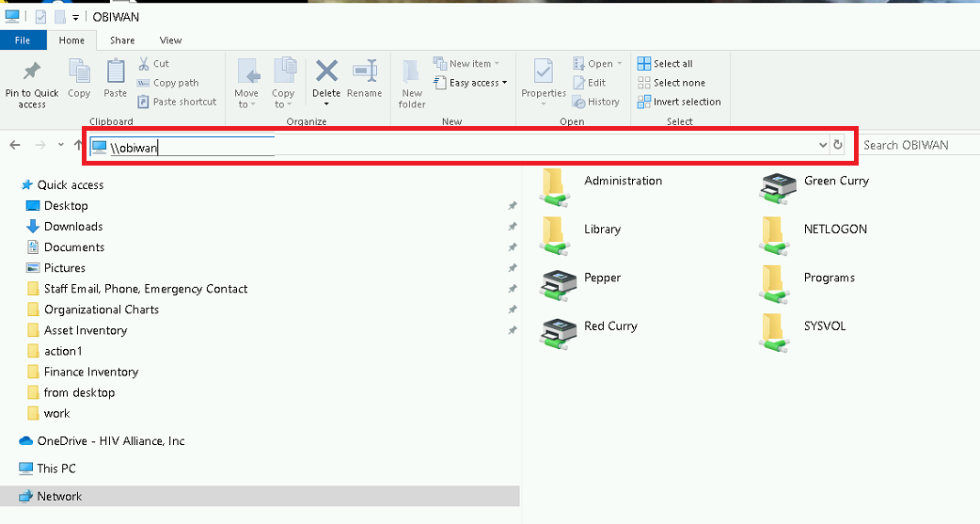Create a New folder

412,85
